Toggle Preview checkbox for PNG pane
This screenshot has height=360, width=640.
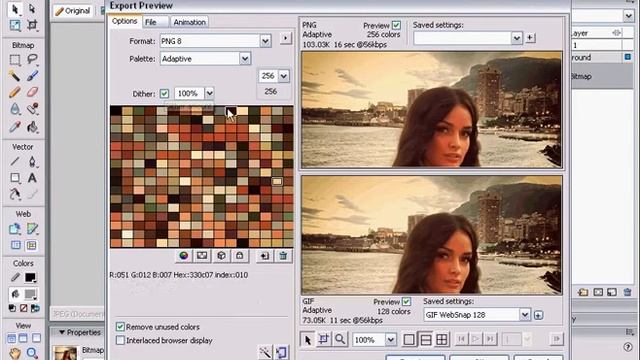click(396, 25)
